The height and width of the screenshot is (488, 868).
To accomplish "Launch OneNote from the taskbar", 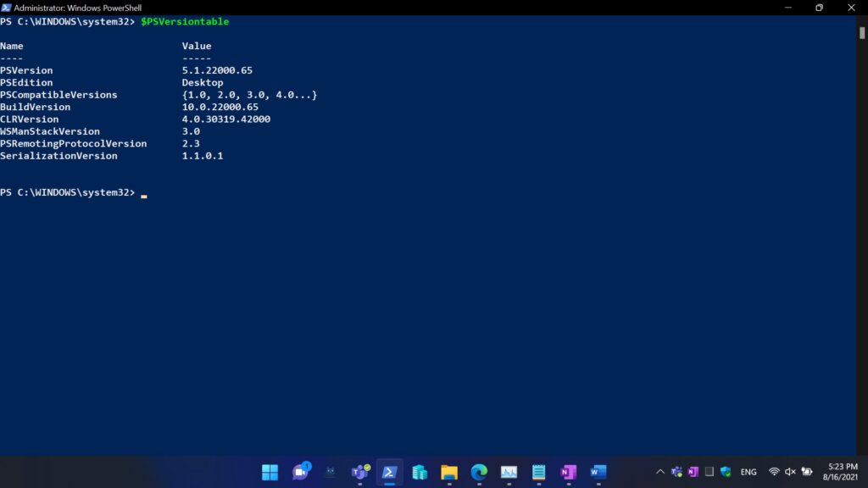I will pos(568,472).
